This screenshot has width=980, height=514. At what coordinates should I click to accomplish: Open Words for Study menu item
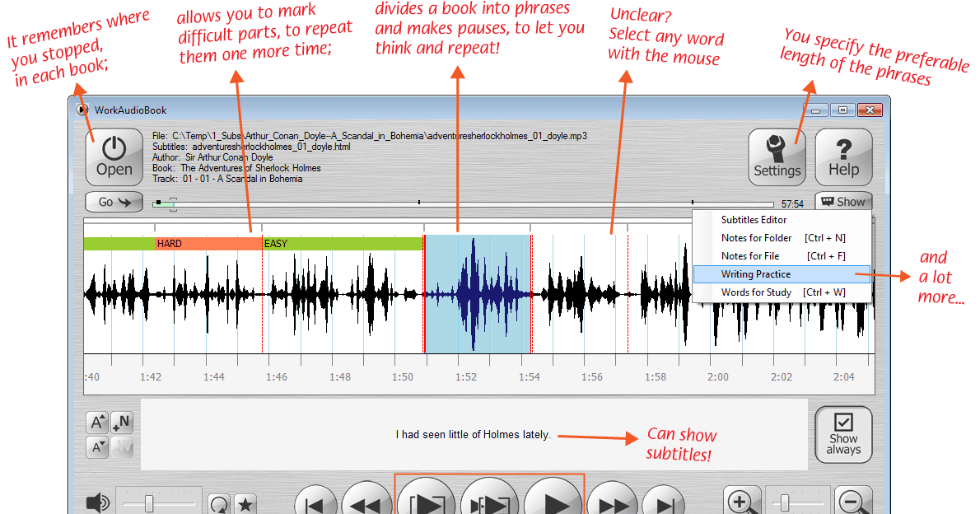click(782, 292)
